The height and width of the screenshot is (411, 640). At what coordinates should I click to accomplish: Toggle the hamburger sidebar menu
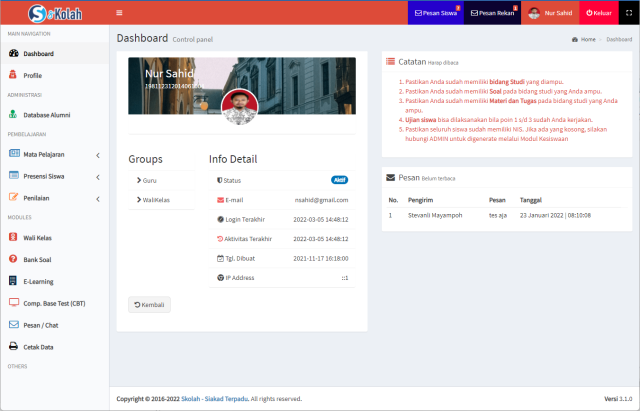(120, 13)
